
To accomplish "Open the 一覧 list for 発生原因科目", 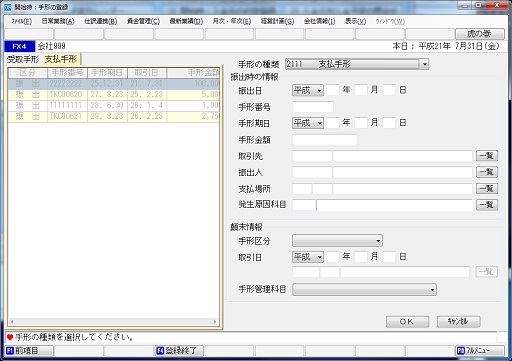I will [x=487, y=205].
